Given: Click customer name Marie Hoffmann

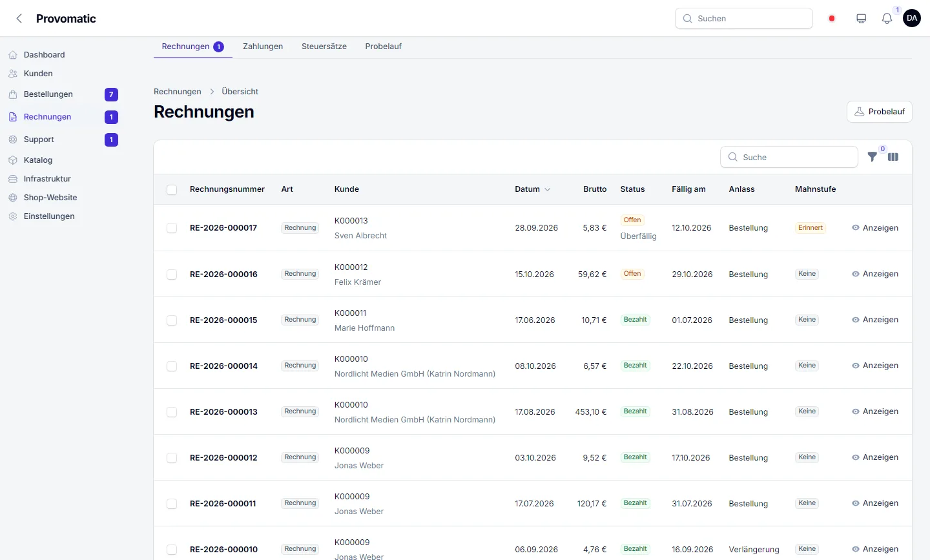Looking at the screenshot, I should click(364, 328).
